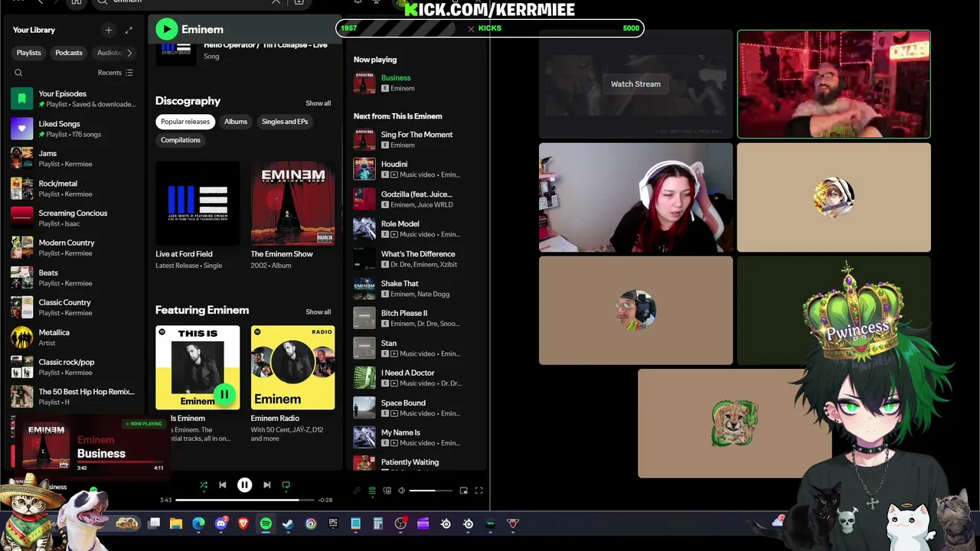
Task: Click Show all next to Featuring Eminem
Action: tap(318, 312)
